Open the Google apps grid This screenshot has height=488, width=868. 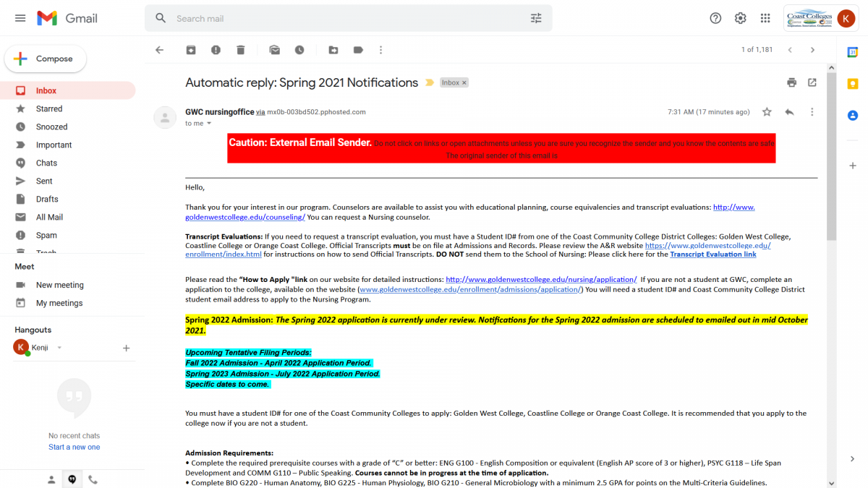[x=765, y=18]
